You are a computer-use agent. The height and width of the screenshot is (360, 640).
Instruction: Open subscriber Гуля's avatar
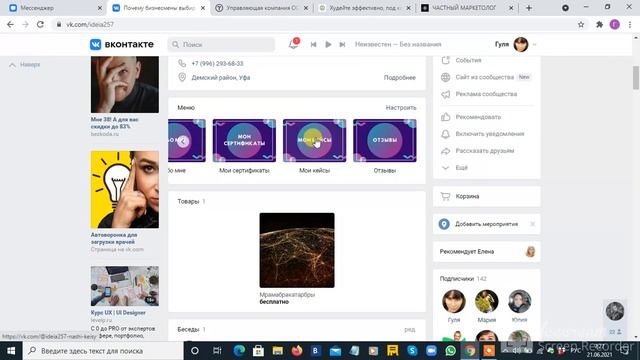(x=453, y=302)
